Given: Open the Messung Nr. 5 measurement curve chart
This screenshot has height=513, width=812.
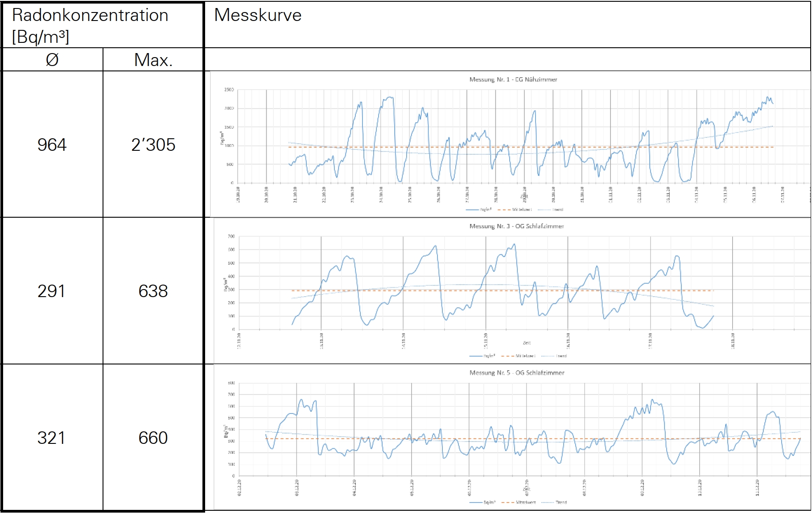Looking at the screenshot, I should click(512, 437).
